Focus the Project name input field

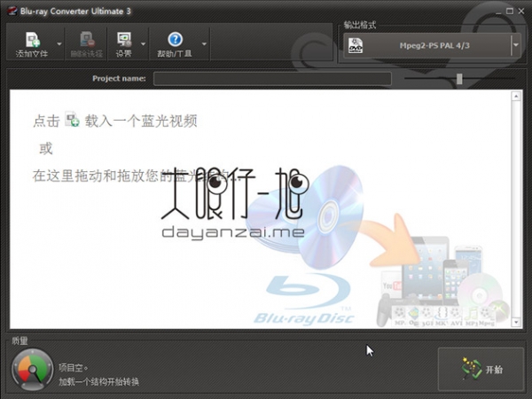(272, 79)
